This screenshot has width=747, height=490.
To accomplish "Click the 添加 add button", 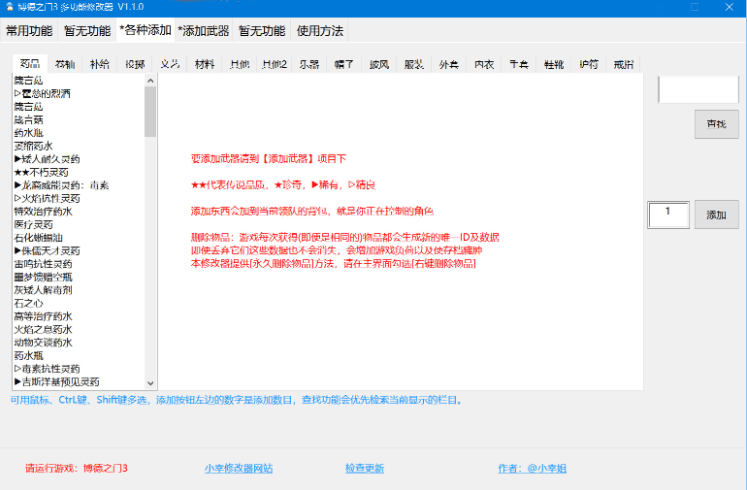I will [716, 215].
